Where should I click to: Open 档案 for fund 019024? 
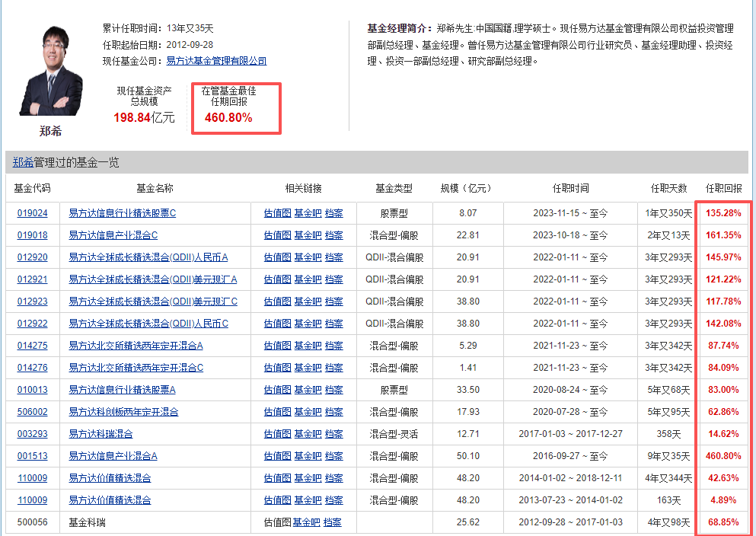coord(333,213)
